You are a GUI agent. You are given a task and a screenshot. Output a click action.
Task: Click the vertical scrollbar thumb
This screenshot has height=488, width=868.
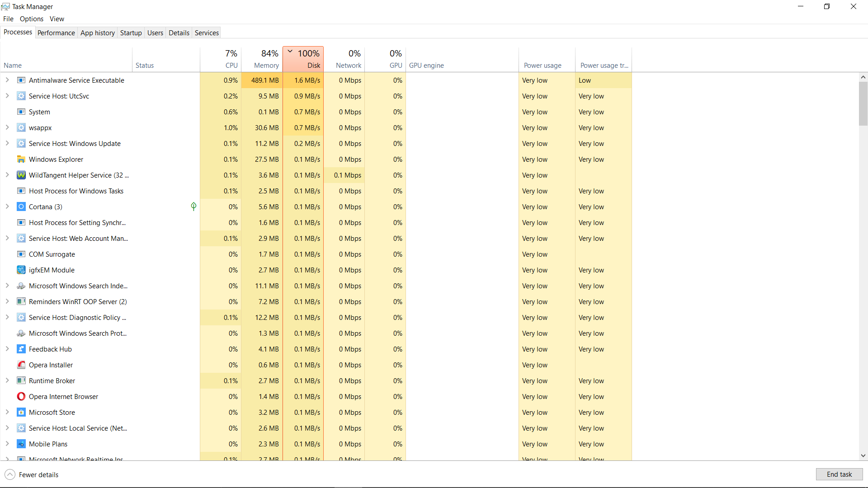click(x=863, y=104)
